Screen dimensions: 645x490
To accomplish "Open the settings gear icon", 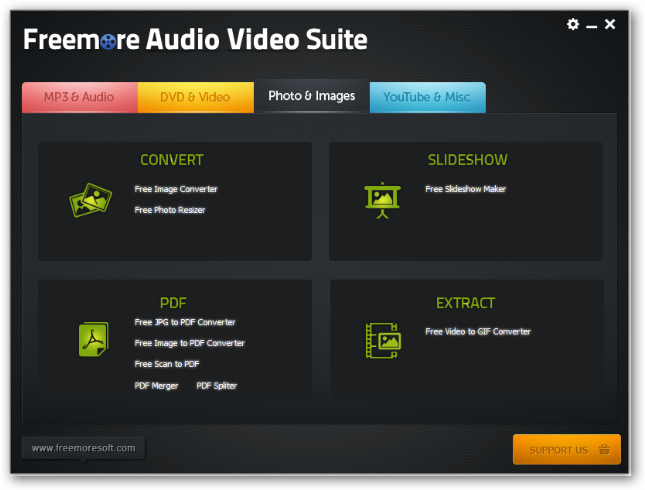I will click(573, 24).
